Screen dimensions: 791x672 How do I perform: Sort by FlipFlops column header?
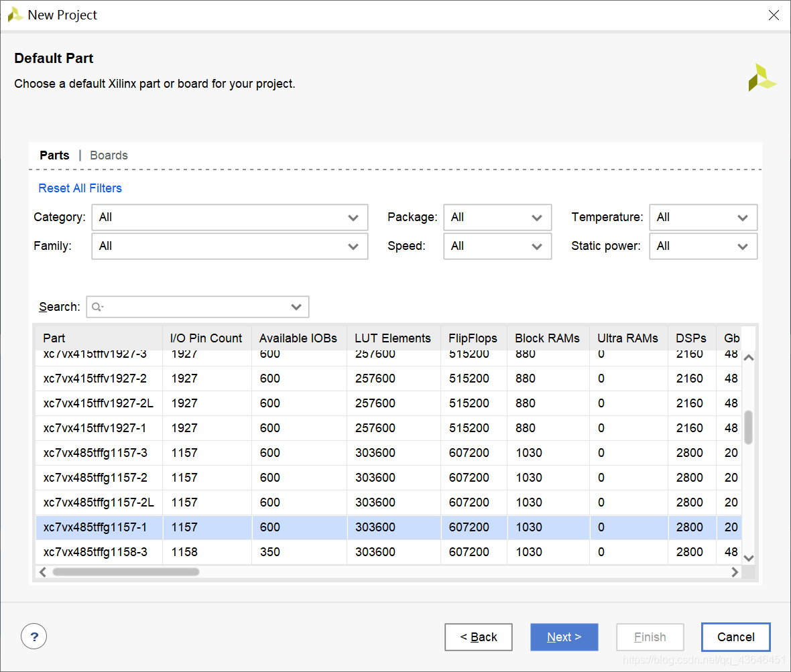tap(474, 338)
